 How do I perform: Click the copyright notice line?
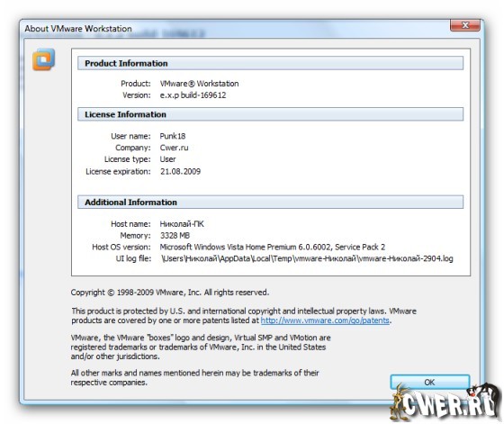click(170, 293)
